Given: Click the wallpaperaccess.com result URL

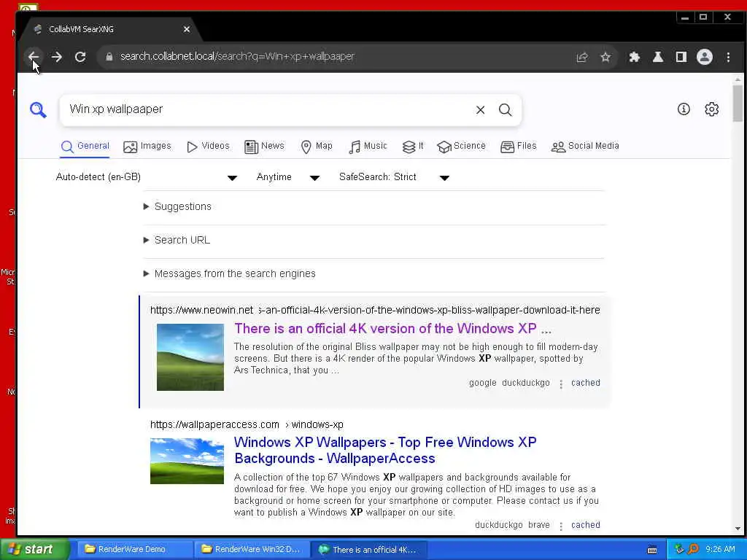Looking at the screenshot, I should click(x=247, y=424).
